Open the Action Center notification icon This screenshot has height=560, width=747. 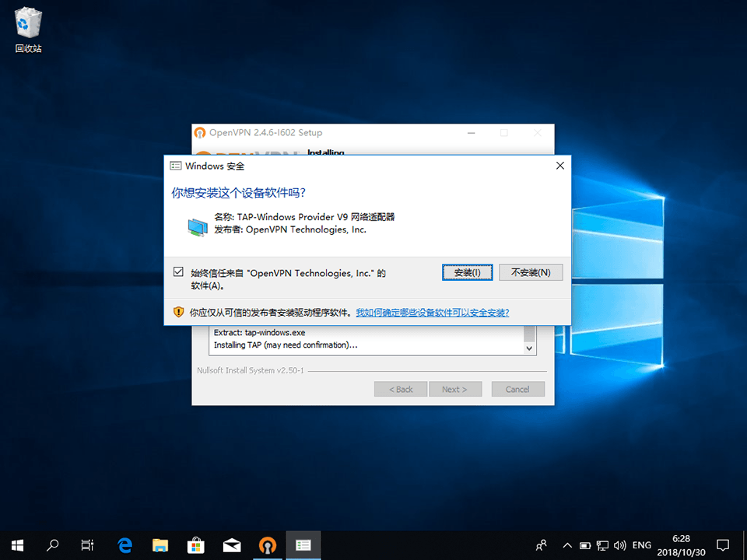[x=723, y=545]
